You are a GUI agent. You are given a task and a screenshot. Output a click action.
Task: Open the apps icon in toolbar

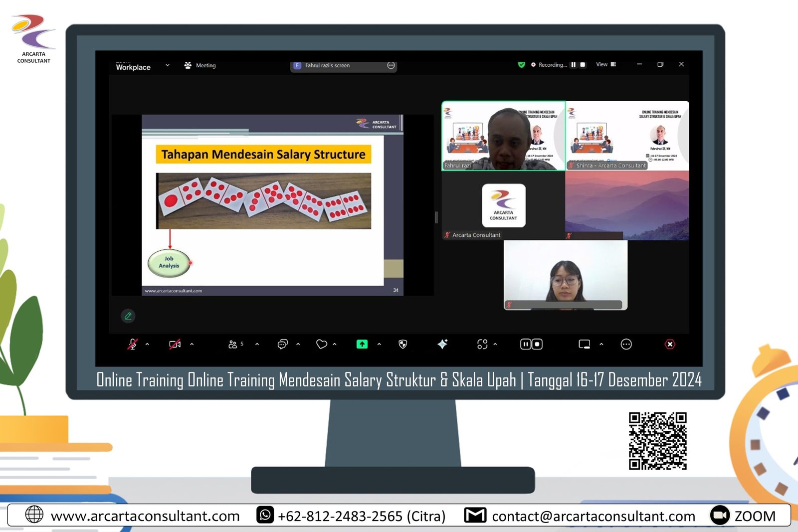(x=482, y=344)
